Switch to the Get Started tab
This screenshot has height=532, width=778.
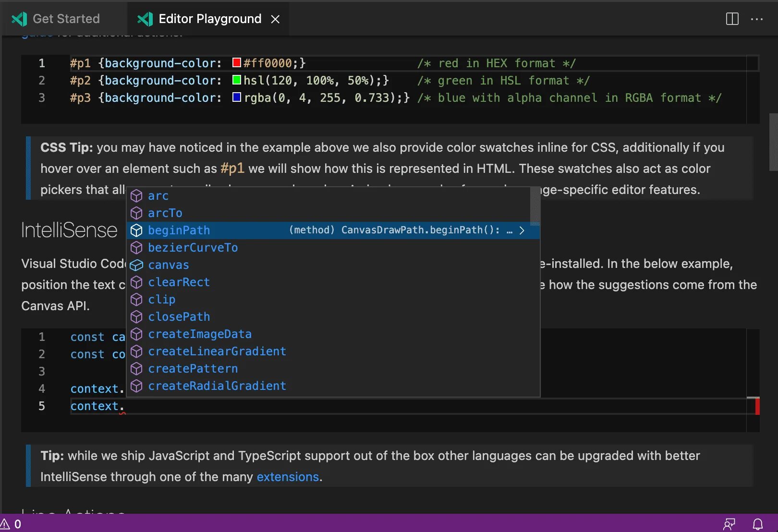64,19
